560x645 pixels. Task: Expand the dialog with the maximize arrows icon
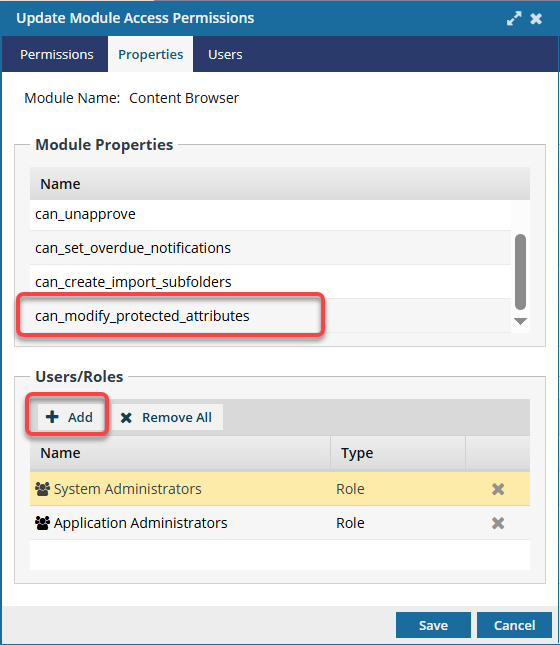coord(514,19)
